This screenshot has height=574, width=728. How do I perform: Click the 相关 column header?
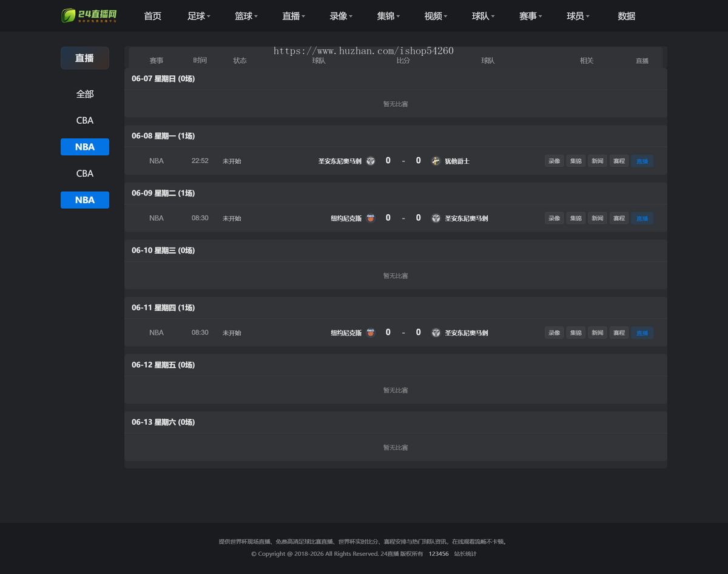pyautogui.click(x=587, y=61)
